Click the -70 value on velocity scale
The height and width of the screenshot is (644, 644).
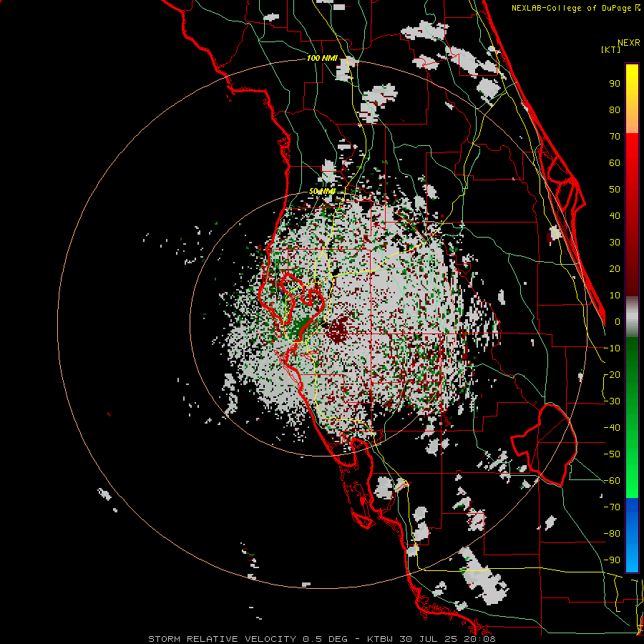tap(613, 507)
